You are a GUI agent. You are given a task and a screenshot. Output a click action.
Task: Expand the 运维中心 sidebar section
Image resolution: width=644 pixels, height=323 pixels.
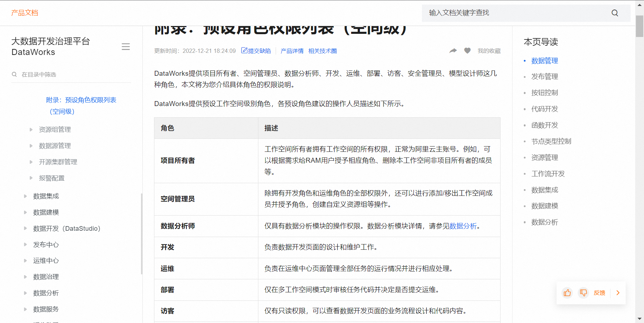click(x=25, y=261)
